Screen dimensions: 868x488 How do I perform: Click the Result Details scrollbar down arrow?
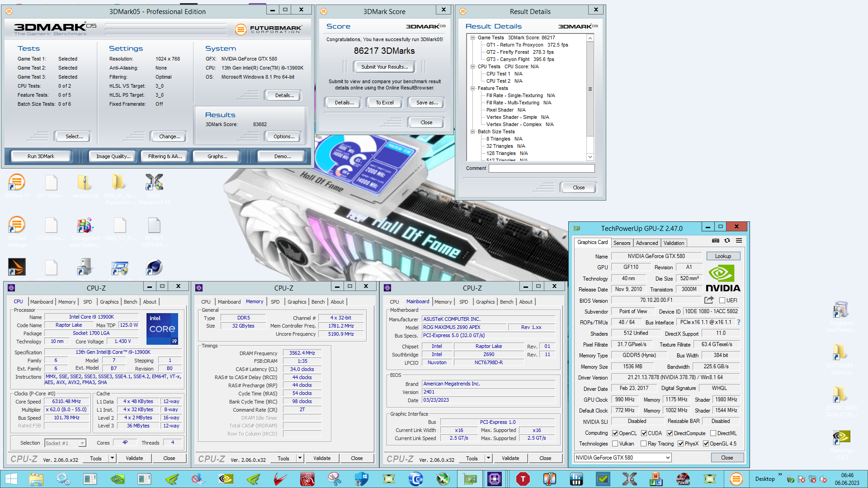(590, 157)
